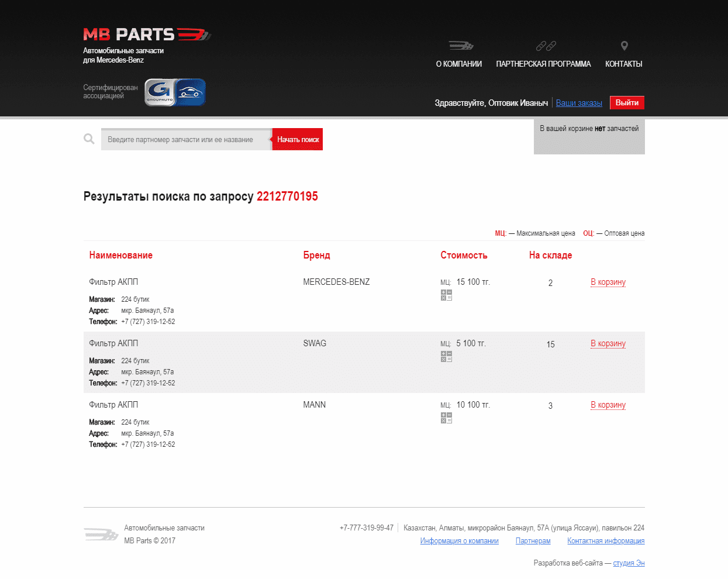The width and height of the screenshot is (728, 579).
Task: Click the price 5 100 тг.
Action: [471, 343]
